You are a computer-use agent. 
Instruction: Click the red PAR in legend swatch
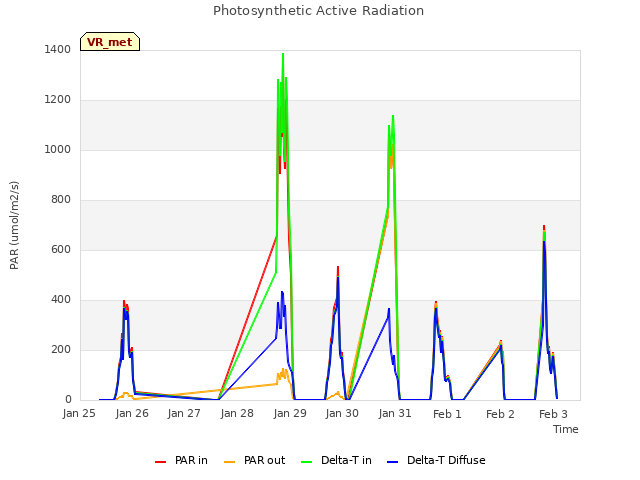click(x=160, y=462)
